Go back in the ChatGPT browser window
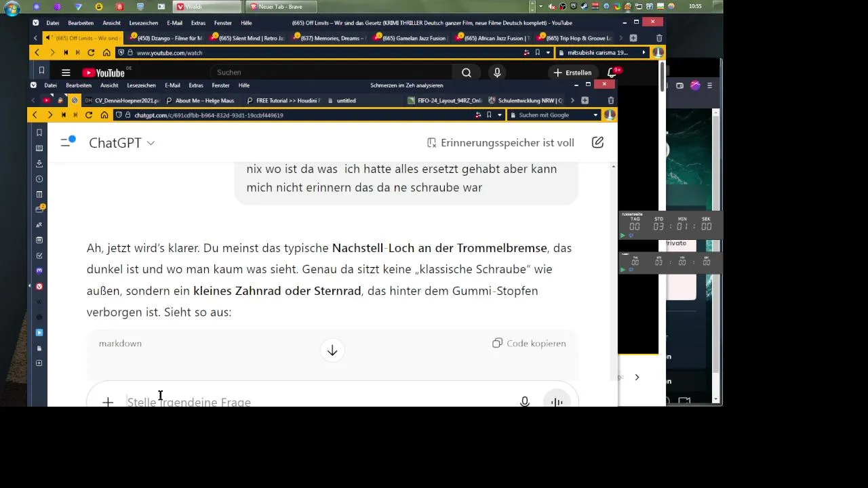 pyautogui.click(x=35, y=115)
